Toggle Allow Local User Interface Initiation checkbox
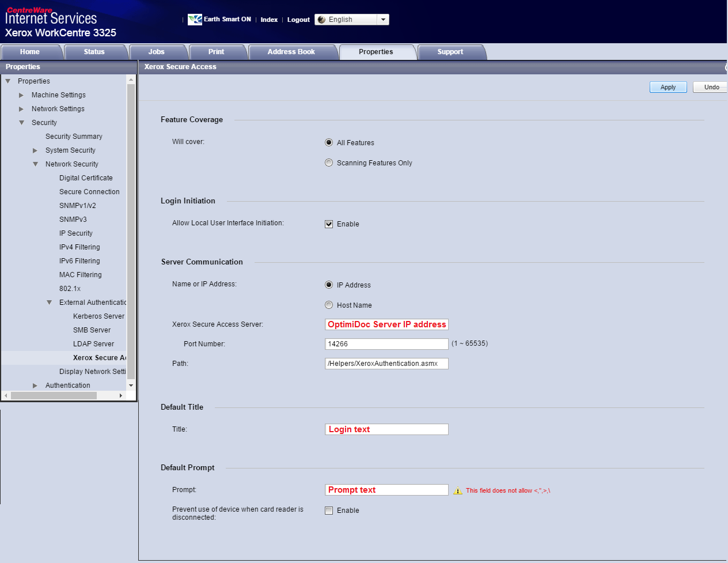Viewport: 728px width, 563px height. 329,224
